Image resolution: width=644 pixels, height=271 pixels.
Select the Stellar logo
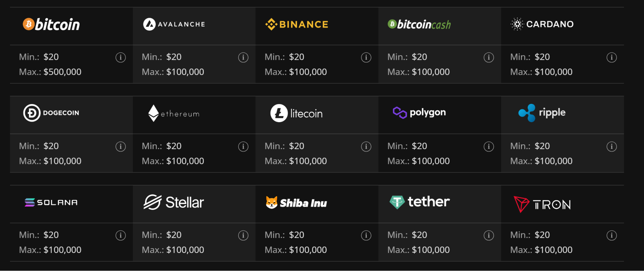[x=174, y=202]
